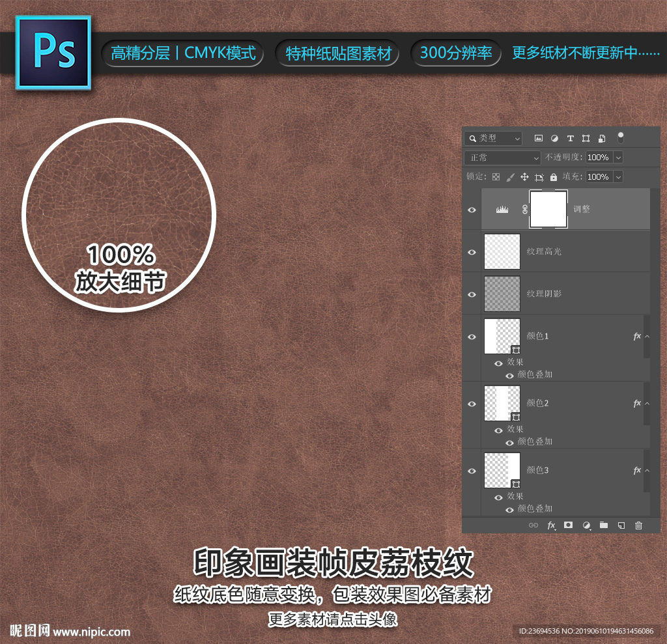Open the 正常 blend mode dropdown
This screenshot has height=644, width=667.
coord(502,158)
